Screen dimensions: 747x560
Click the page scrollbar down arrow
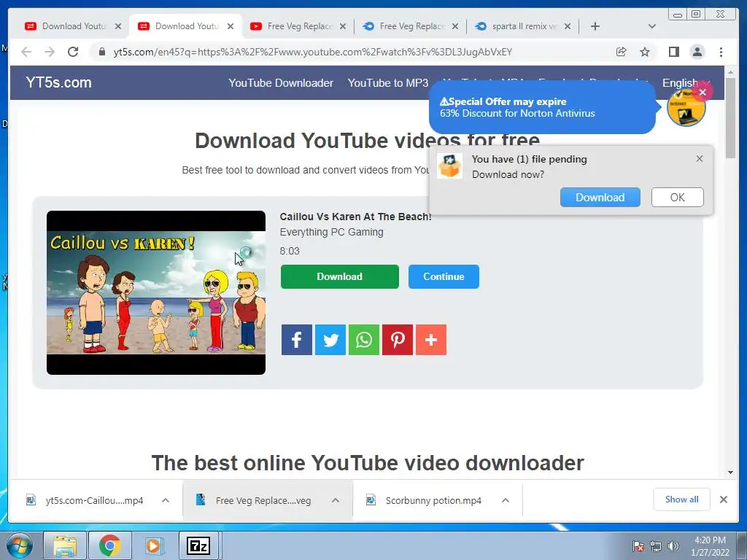point(731,472)
